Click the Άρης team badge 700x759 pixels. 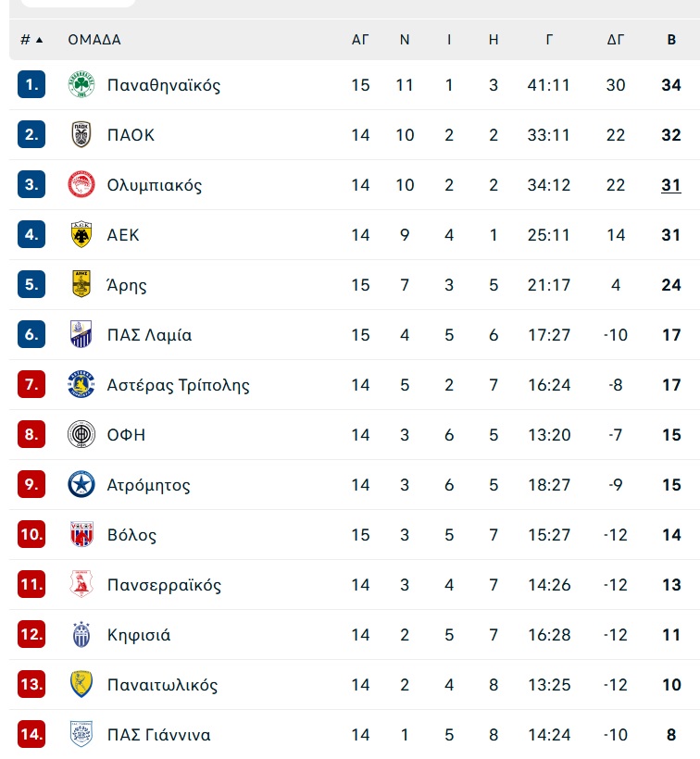(81, 284)
